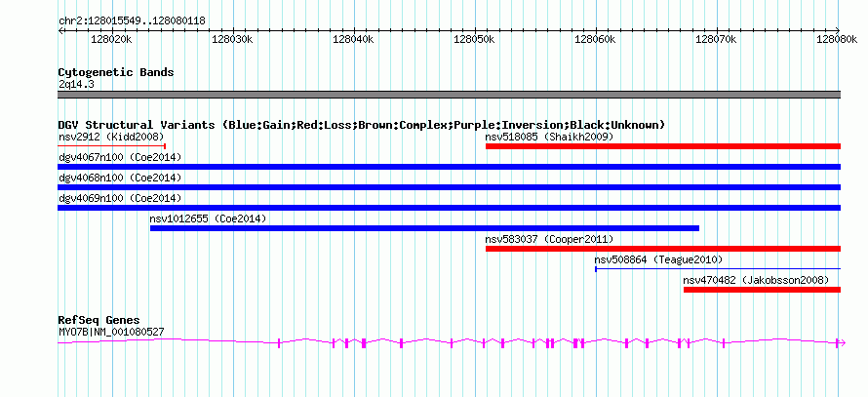This screenshot has height=397, width=868.
Task: Click the blue dgv4069n100 gain bar
Action: tap(450, 208)
